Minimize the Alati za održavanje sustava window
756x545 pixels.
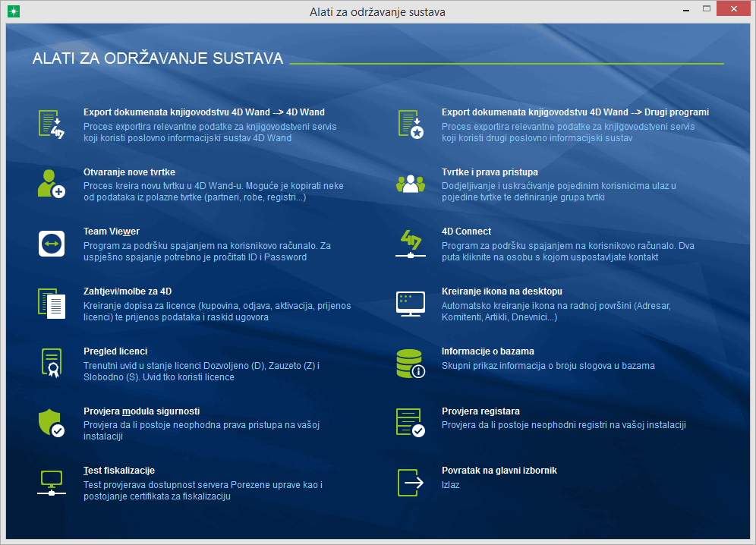pos(685,10)
